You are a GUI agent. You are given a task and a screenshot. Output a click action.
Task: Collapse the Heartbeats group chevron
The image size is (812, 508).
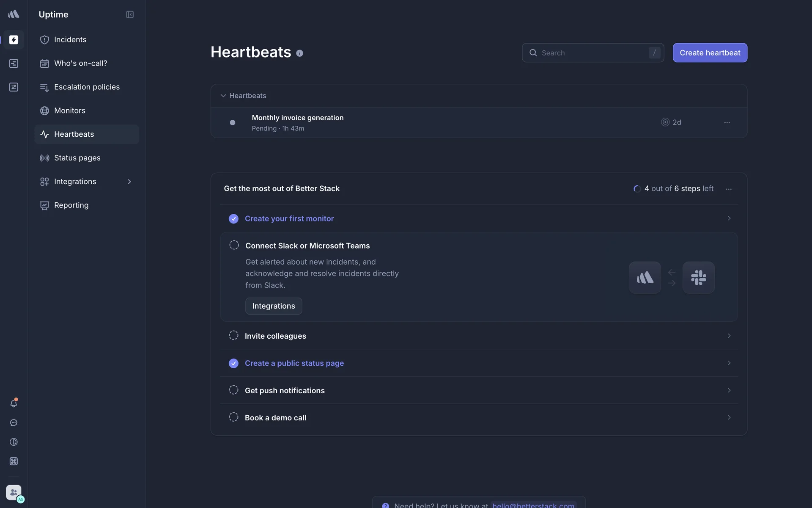[x=223, y=96]
